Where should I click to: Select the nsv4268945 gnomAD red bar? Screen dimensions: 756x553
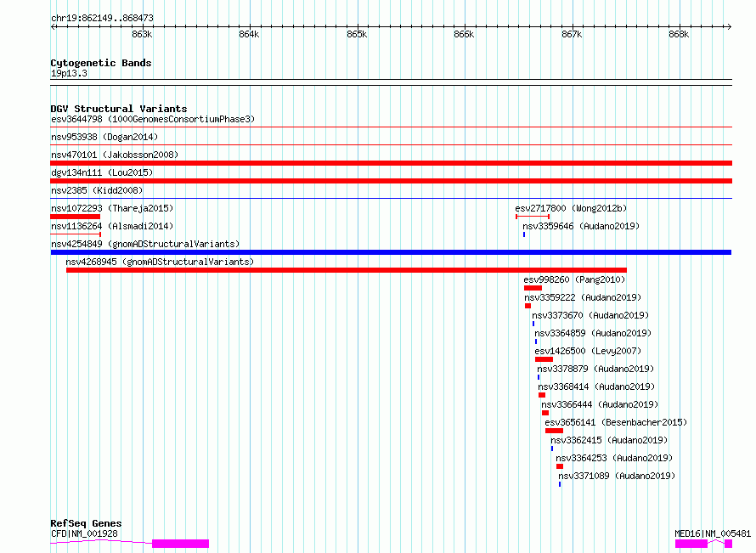coord(347,270)
